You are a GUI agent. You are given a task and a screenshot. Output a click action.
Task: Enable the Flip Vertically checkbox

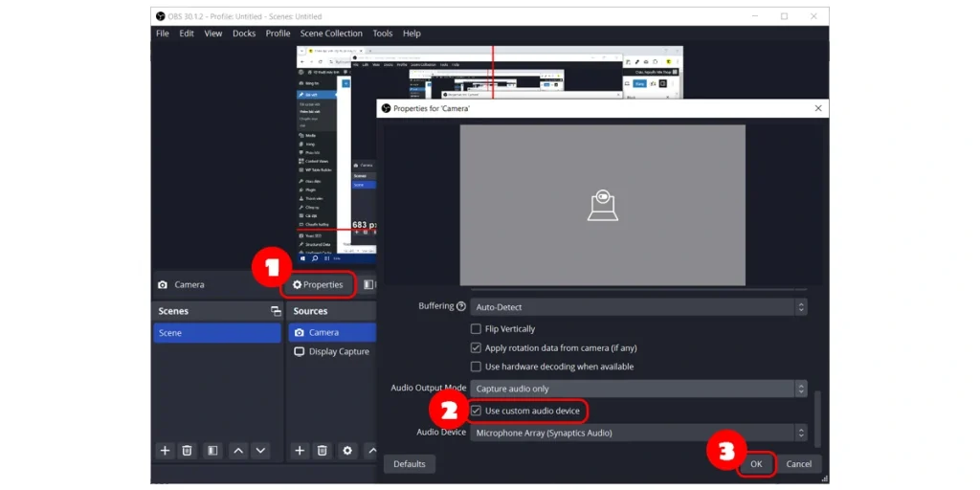[x=476, y=329]
